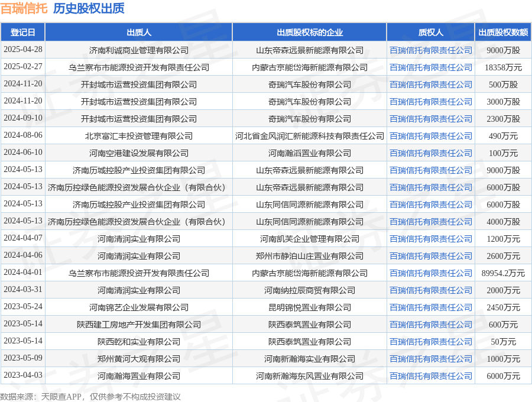The width and height of the screenshot is (532, 402).
Task: Click amount 500万股
Action: (503, 85)
